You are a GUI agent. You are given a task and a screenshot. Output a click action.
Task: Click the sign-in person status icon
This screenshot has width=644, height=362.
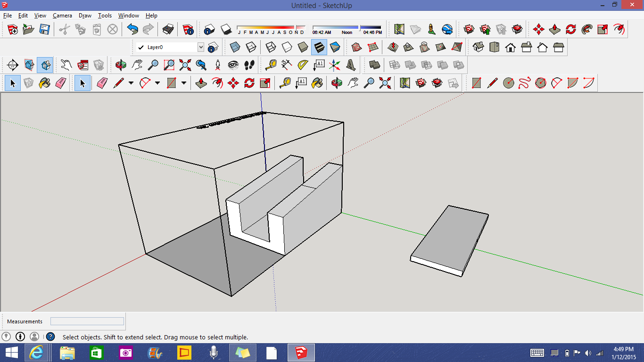[x=34, y=337]
